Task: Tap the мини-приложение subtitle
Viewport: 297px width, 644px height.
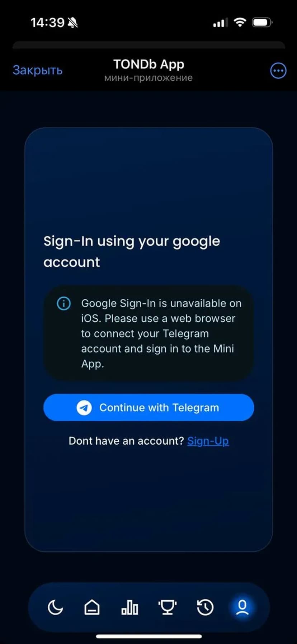Action: pos(148,78)
